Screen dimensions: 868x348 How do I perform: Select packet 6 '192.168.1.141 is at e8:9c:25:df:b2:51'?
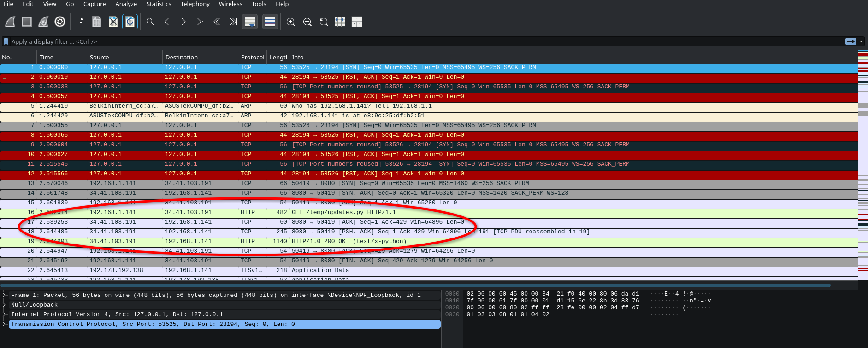click(x=429, y=116)
